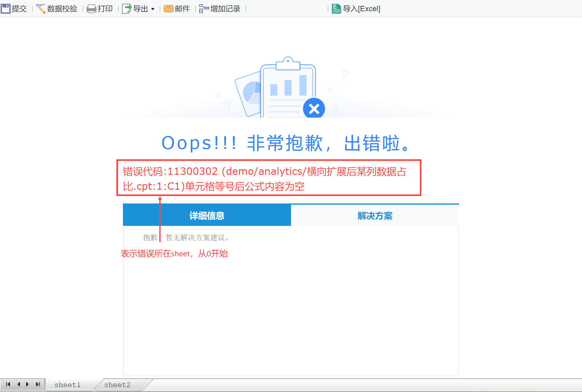
Task: Click the 提交 submit save icon
Action: coord(6,9)
